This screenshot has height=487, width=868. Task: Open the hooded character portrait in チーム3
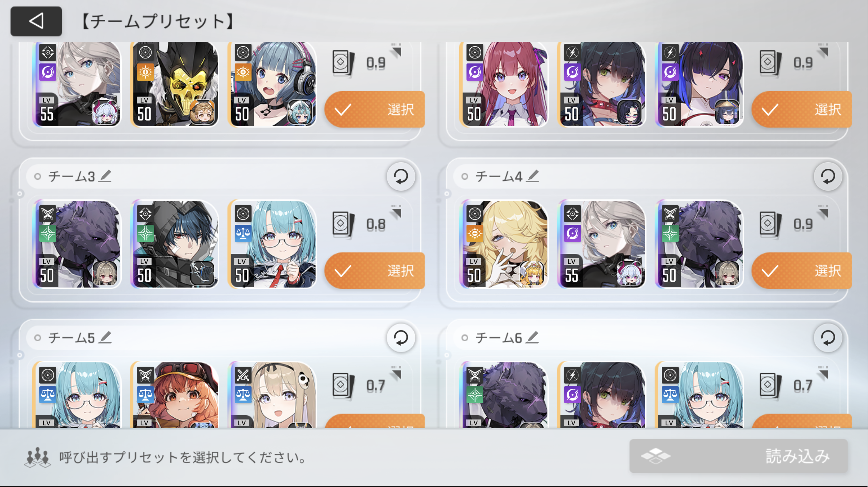175,244
